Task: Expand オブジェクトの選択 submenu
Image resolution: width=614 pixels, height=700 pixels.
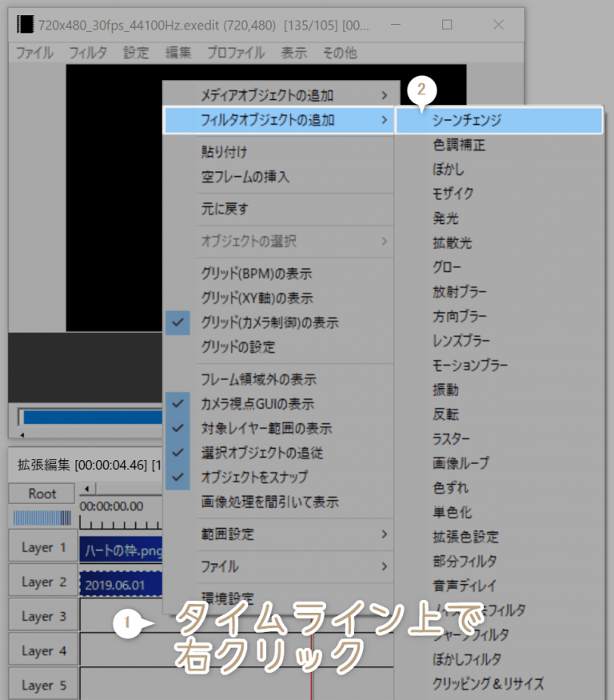Action: [x=279, y=242]
